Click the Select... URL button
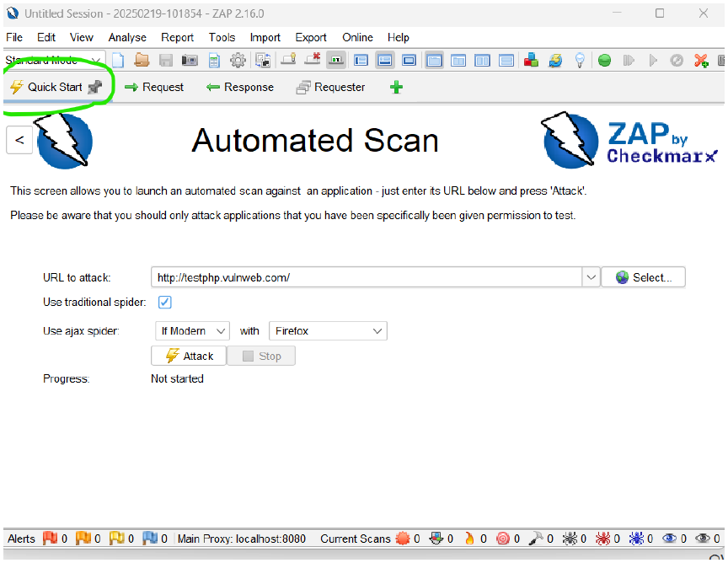Image resolution: width=728 pixels, height=563 pixels. tap(644, 277)
